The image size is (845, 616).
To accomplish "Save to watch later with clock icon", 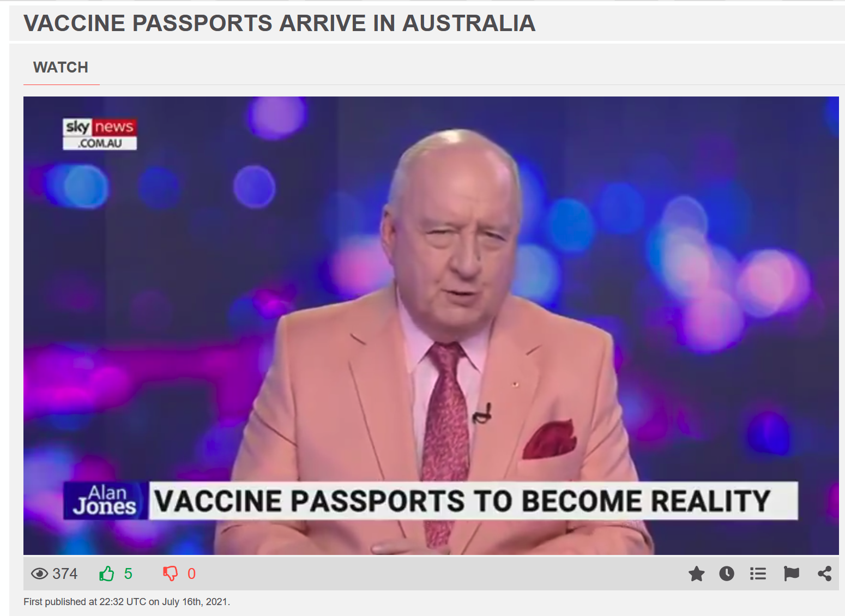I will pos(727,573).
